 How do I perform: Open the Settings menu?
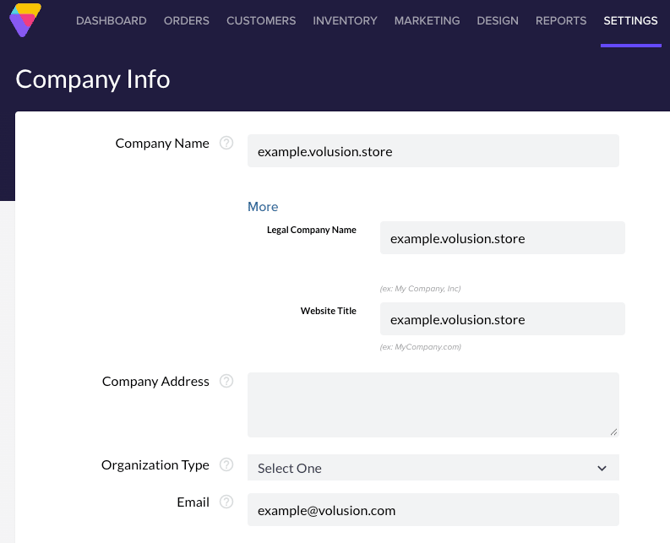[630, 21]
